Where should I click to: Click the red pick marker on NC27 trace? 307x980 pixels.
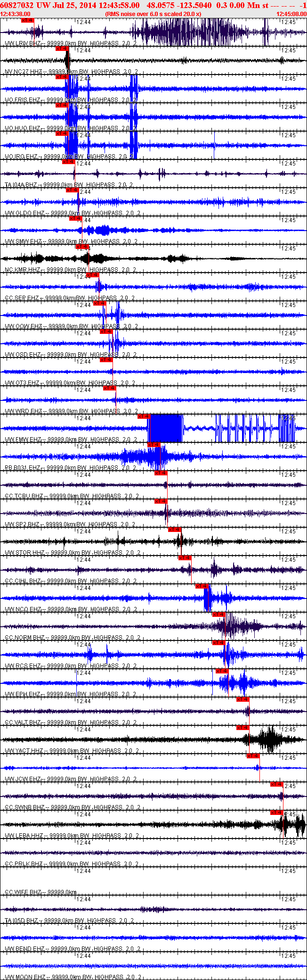click(x=62, y=49)
